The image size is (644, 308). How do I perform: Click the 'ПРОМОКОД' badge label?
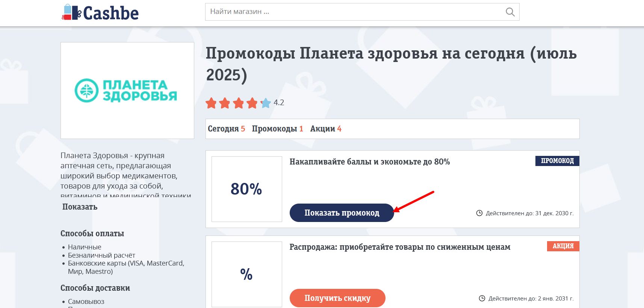[557, 161]
